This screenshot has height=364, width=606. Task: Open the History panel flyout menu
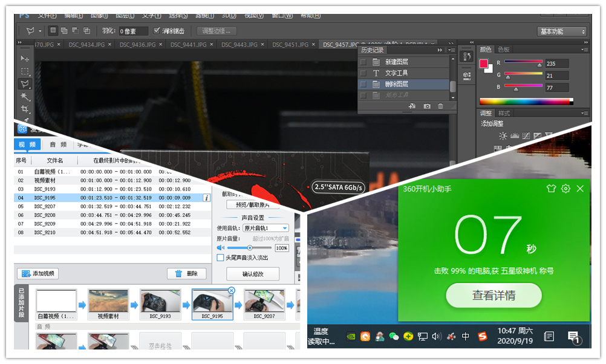(451, 50)
